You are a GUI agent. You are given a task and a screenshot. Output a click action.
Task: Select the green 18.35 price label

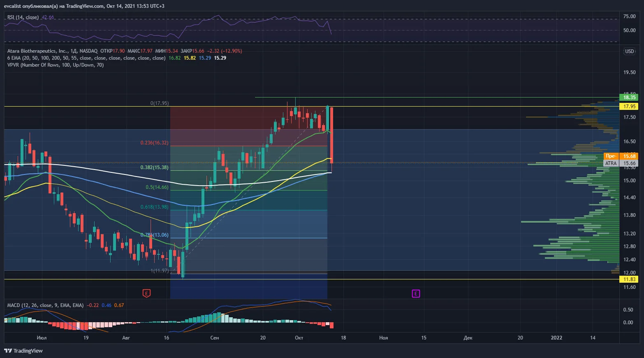[629, 98]
